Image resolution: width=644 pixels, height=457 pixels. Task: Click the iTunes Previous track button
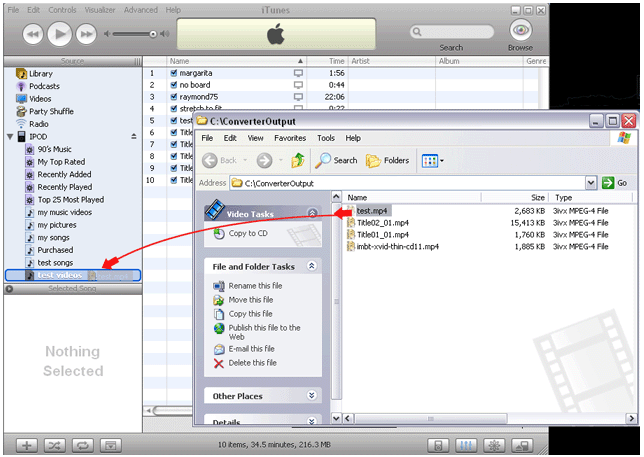pyautogui.click(x=33, y=34)
